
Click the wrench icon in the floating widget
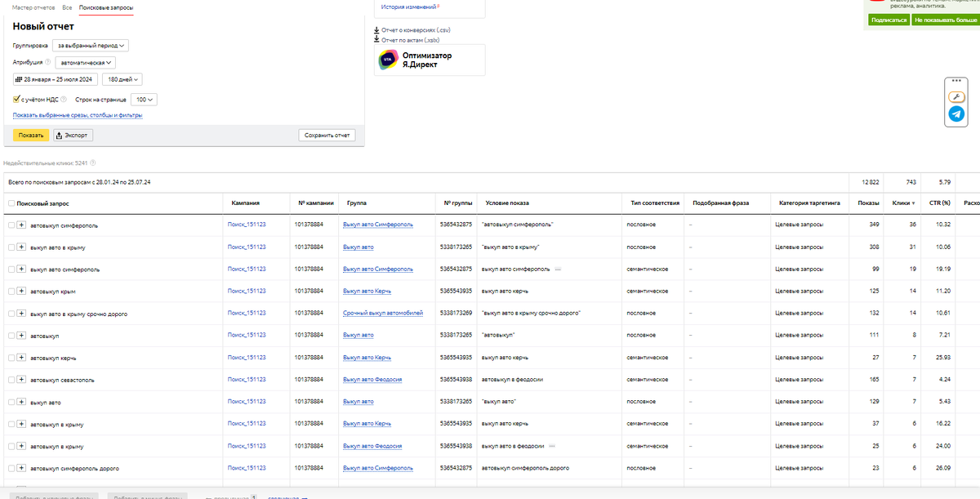pos(956,97)
